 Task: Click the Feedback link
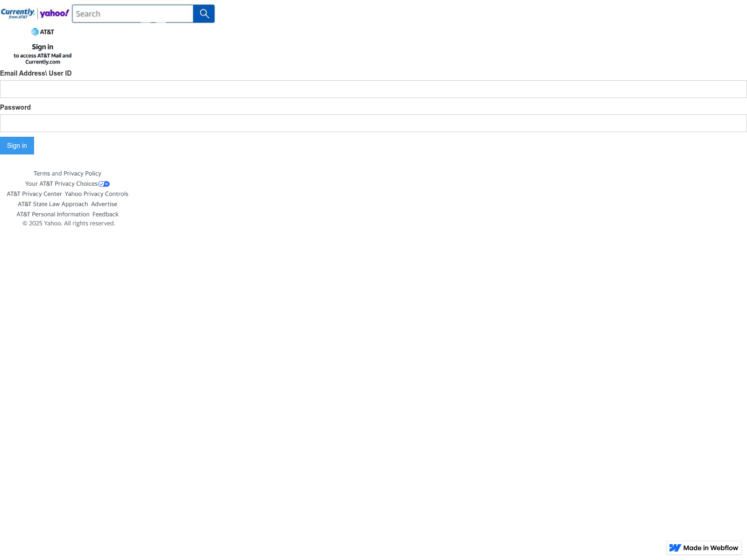(x=106, y=215)
